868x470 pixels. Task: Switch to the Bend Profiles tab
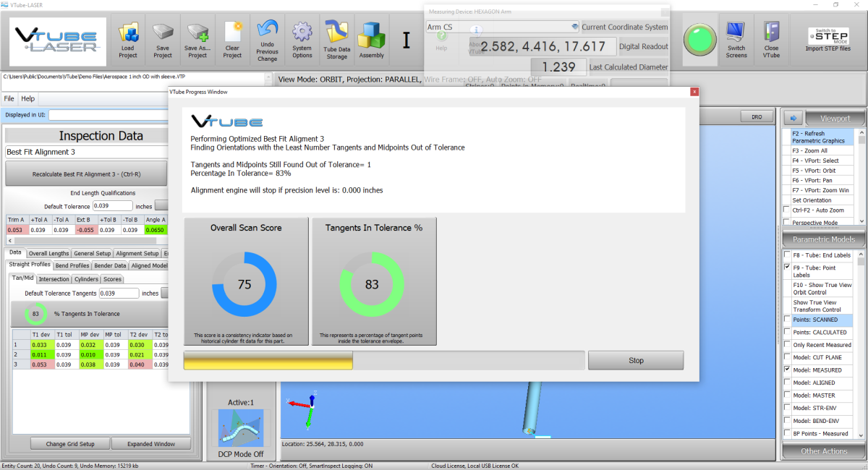72,265
